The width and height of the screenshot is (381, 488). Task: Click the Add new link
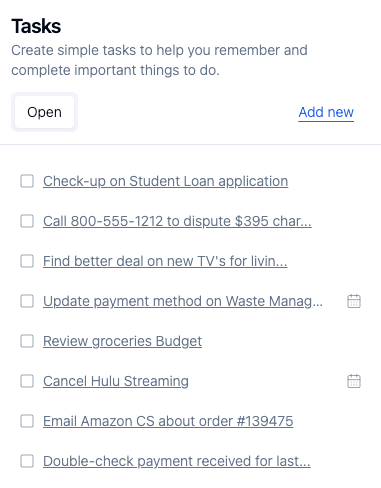326,112
